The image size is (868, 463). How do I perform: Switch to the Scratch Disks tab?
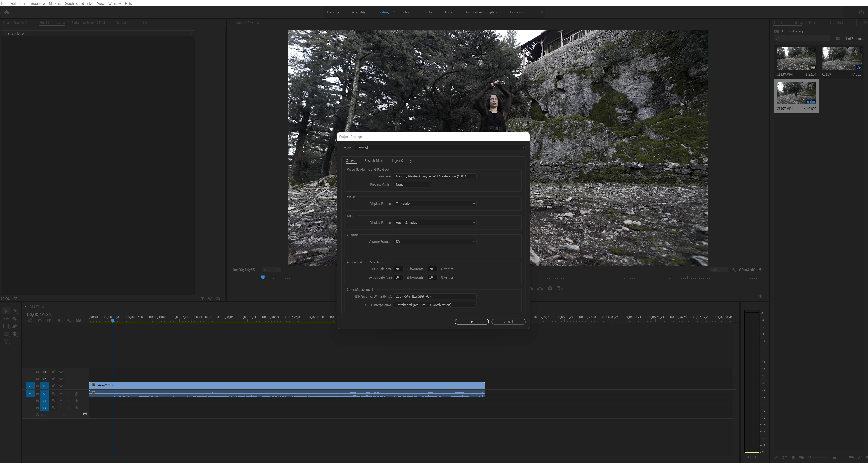click(x=374, y=161)
